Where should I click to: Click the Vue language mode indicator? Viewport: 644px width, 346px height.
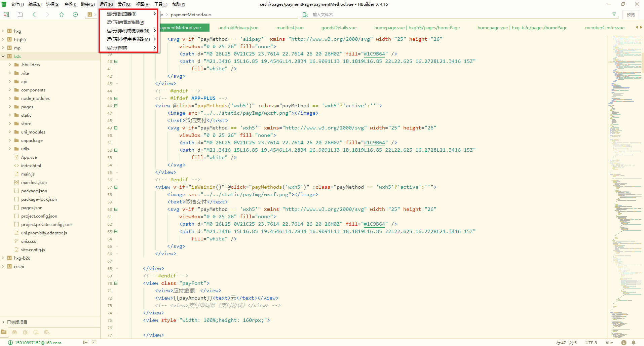(609, 343)
